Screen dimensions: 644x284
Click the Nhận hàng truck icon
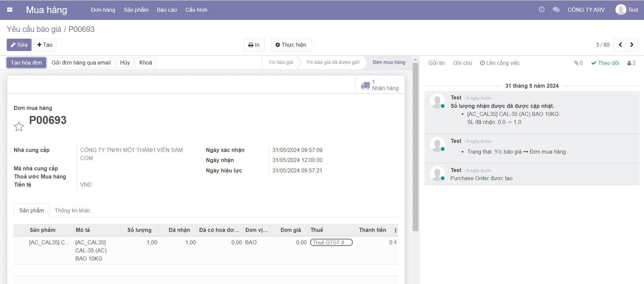pyautogui.click(x=365, y=85)
